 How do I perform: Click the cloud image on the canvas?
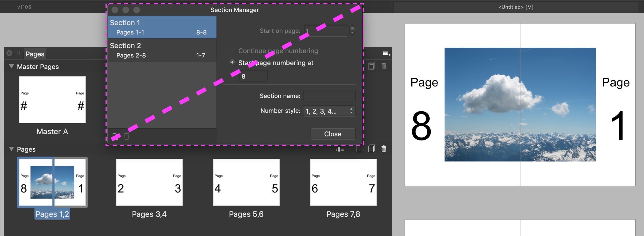point(520,105)
